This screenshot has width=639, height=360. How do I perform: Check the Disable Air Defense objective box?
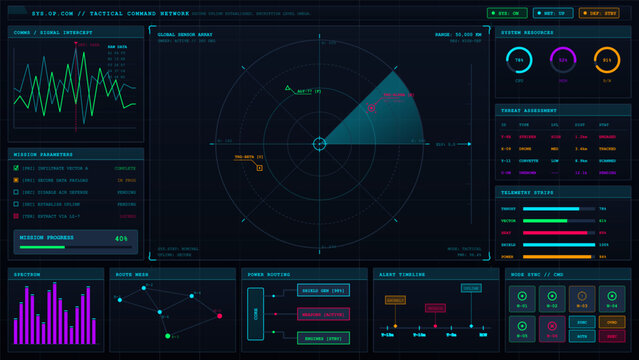point(16,192)
